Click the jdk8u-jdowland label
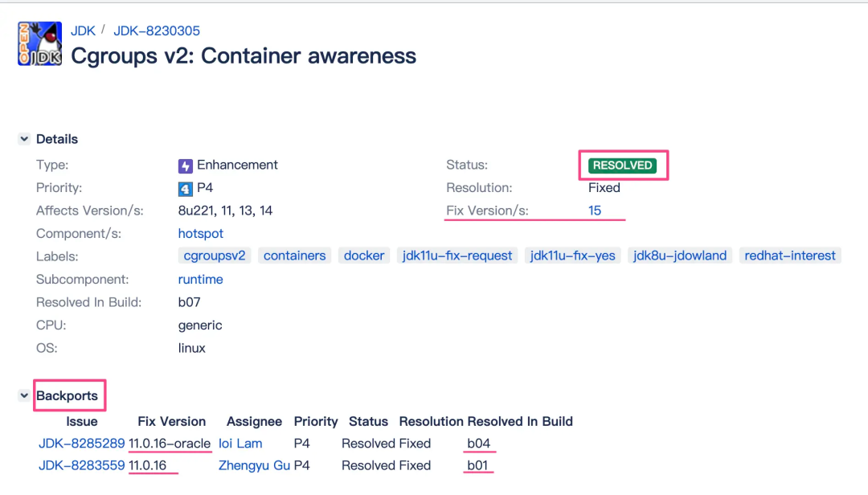 point(680,256)
